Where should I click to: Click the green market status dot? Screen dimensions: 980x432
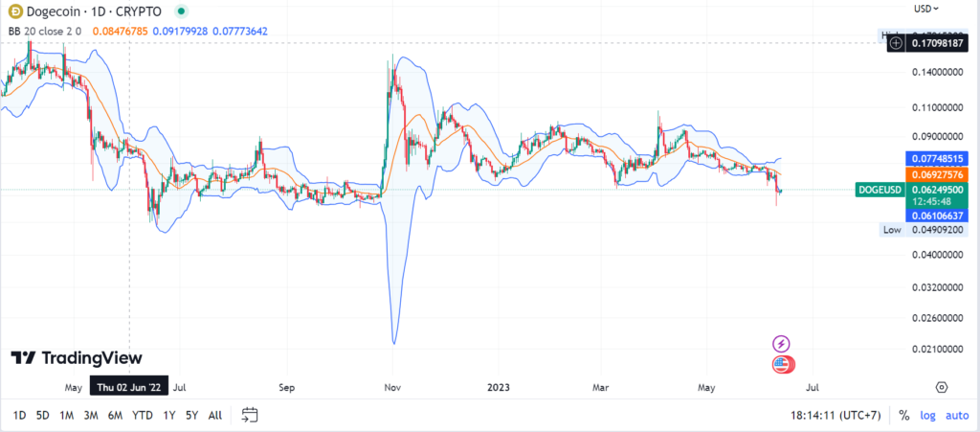click(x=181, y=11)
